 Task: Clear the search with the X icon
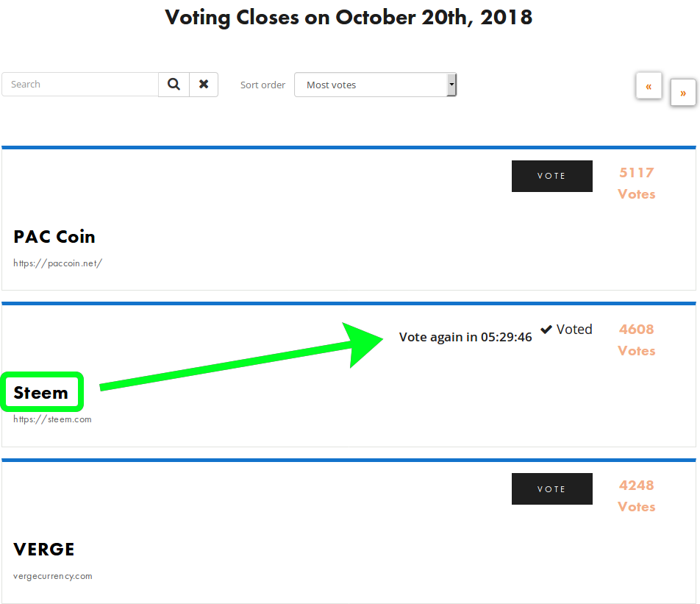click(x=204, y=84)
